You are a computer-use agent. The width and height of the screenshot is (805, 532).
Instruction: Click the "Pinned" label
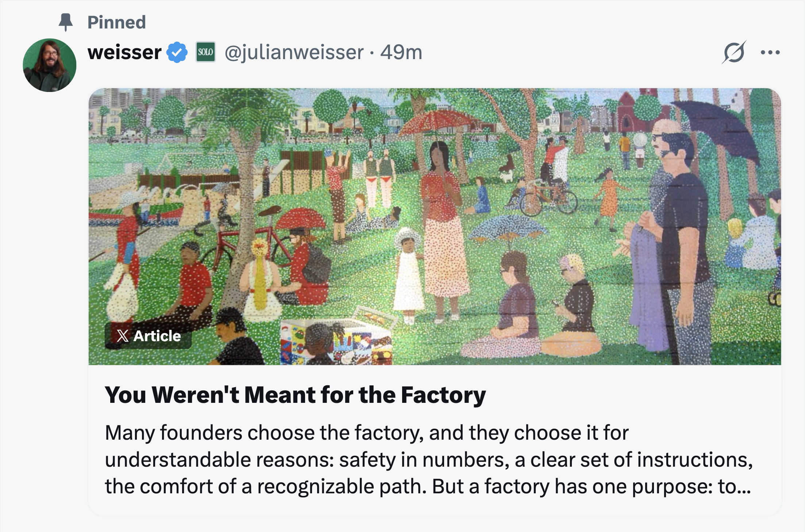coord(116,22)
